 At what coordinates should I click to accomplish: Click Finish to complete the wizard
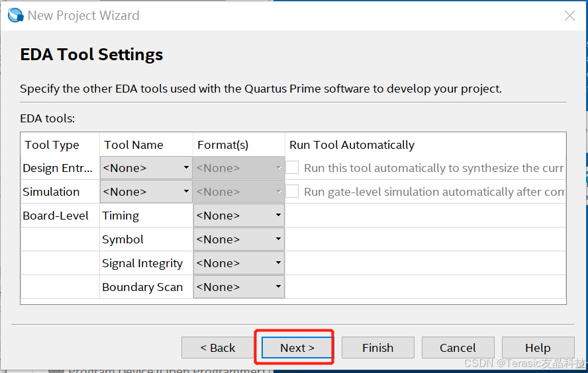coord(377,347)
